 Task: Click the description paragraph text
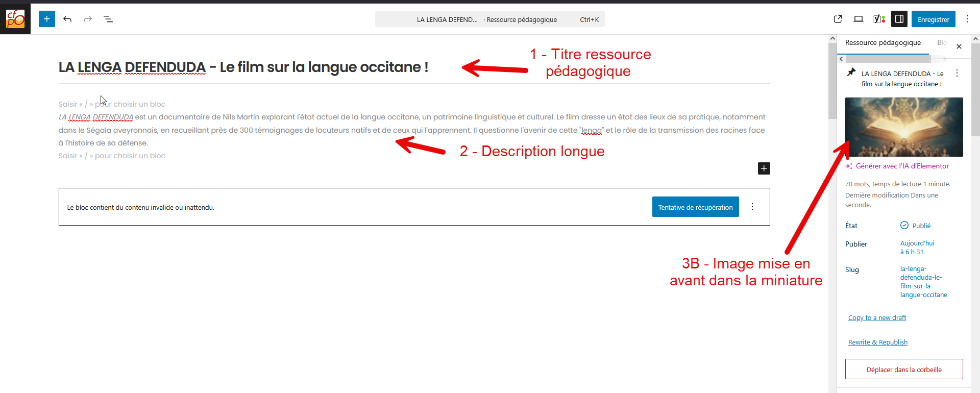pyautogui.click(x=413, y=130)
